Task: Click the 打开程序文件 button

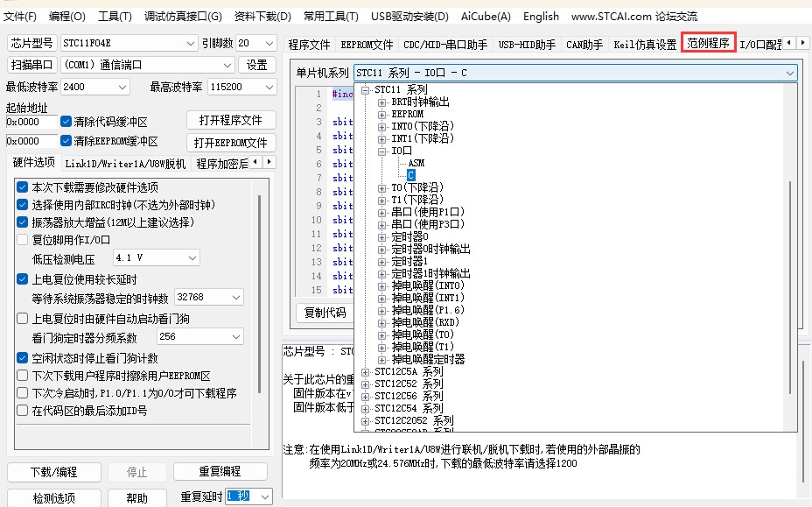Action: (231, 120)
